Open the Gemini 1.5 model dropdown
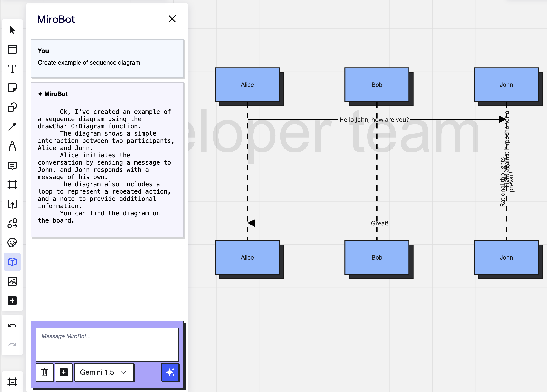The image size is (547, 392). (104, 372)
